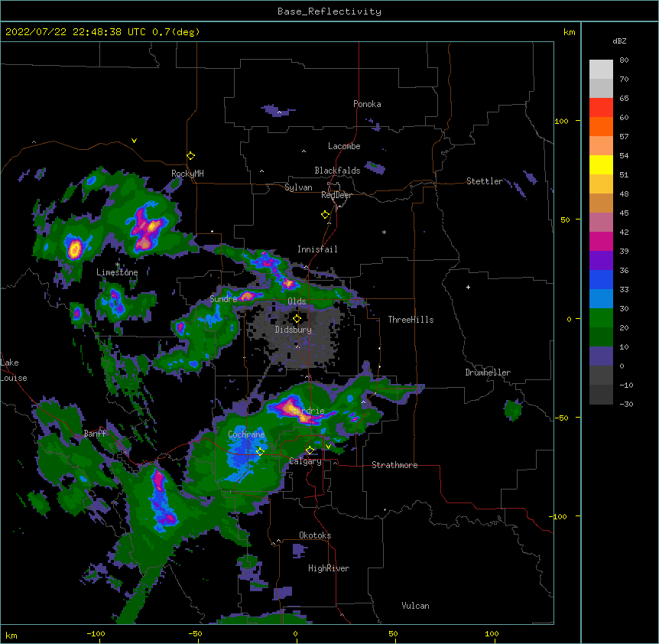
Task: Click the RockyMH label
Action: (x=187, y=174)
